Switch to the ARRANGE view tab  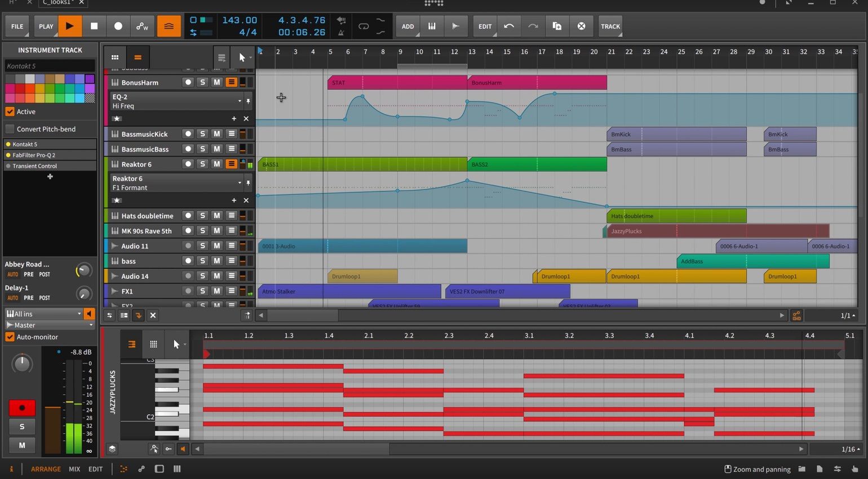point(46,469)
